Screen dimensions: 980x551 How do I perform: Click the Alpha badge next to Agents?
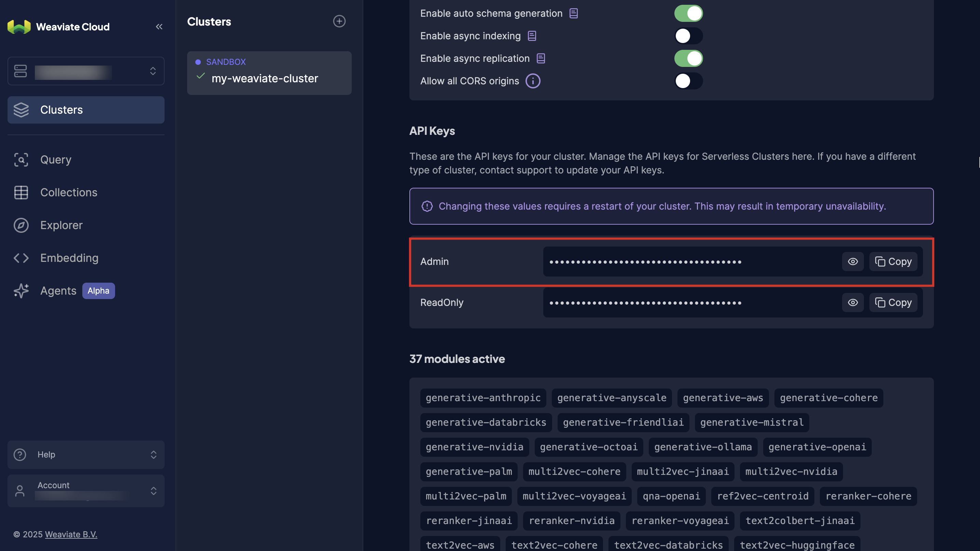click(x=99, y=291)
